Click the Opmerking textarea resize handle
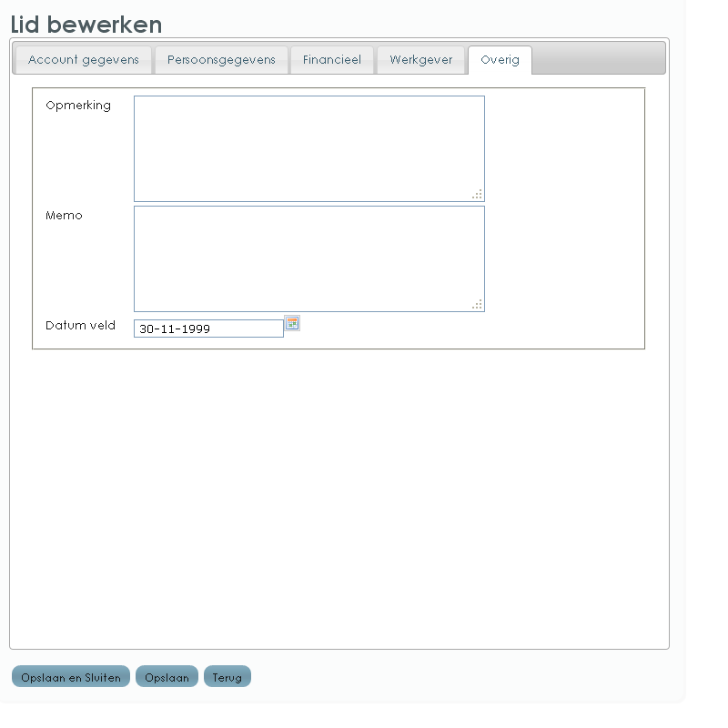Screen dimensions: 728x728 coord(478,195)
